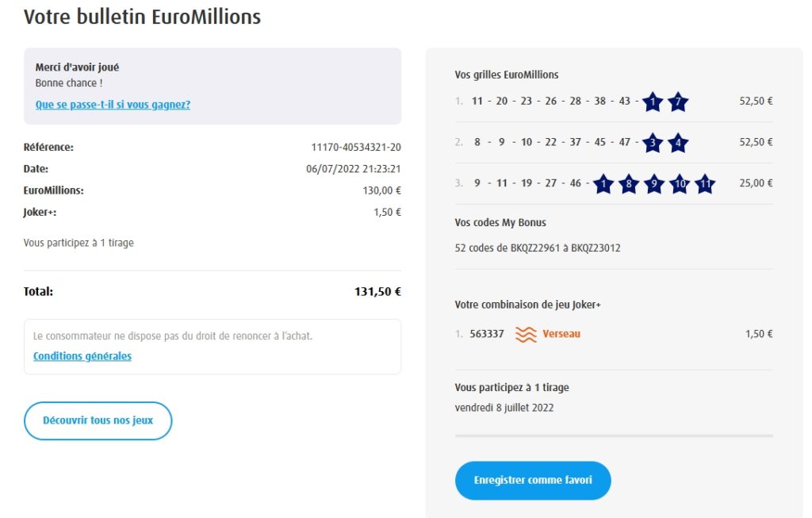Select star number 10 in the third grid
812x518 pixels.
pos(680,184)
